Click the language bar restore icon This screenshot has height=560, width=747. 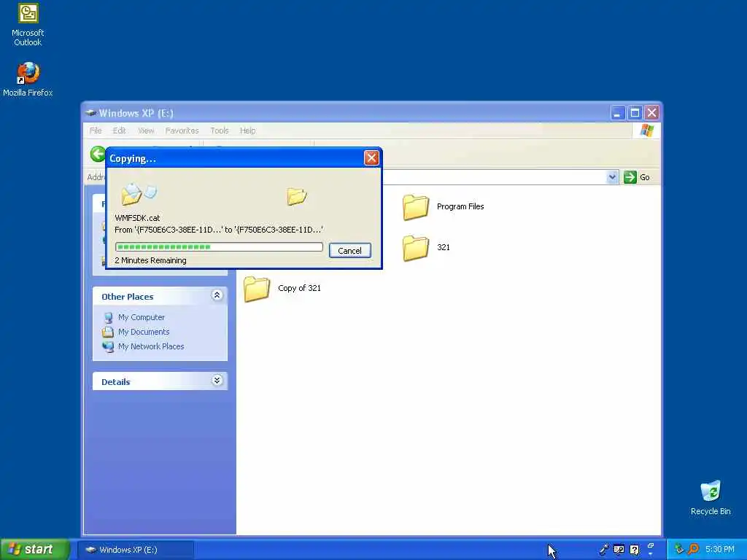click(650, 545)
